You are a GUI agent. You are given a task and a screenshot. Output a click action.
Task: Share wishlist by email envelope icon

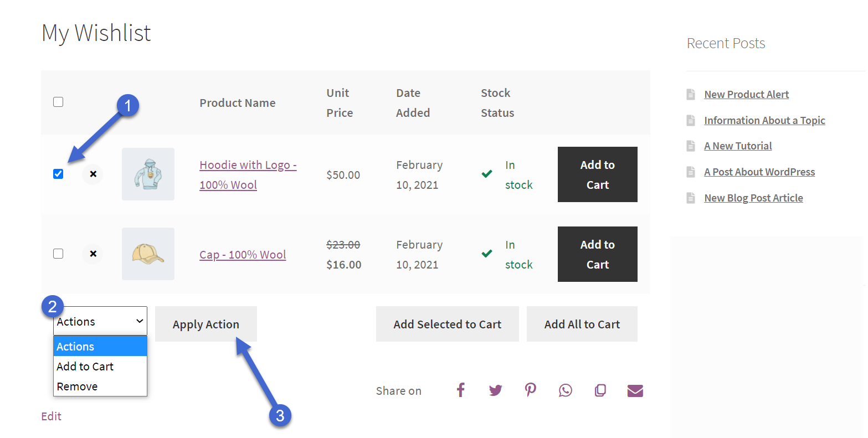(635, 391)
